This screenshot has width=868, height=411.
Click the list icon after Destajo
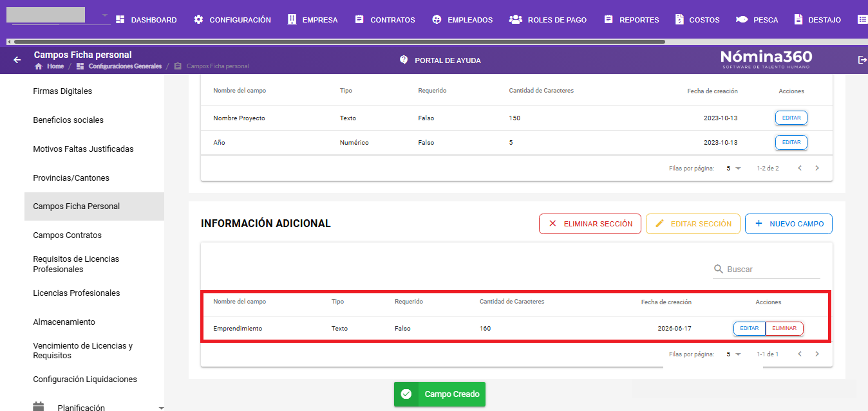point(863,20)
